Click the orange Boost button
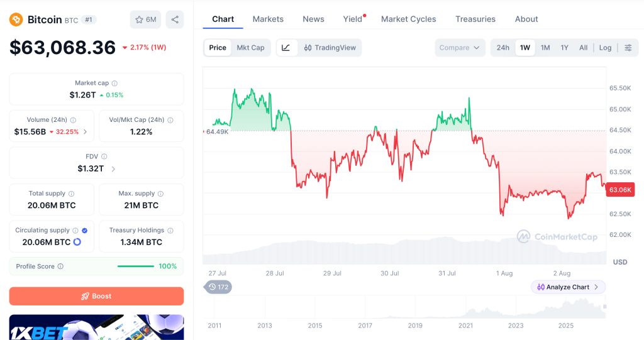The height and width of the screenshot is (340, 644). 96,296
